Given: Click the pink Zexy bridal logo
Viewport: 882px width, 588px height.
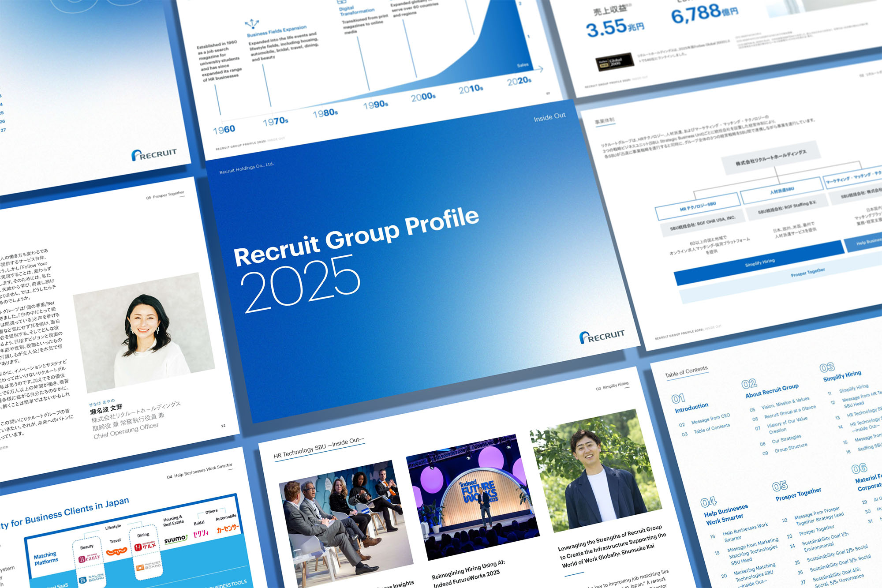Looking at the screenshot, I should pos(201,533).
